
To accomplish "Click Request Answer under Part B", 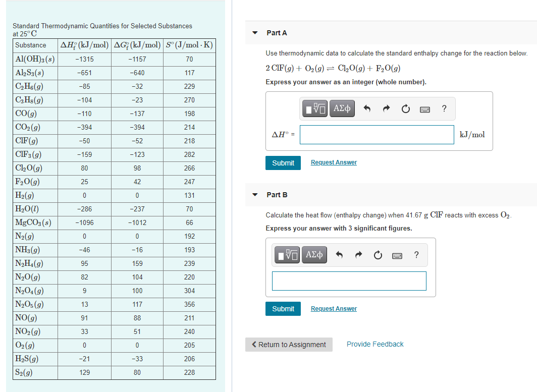I will coord(333,308).
